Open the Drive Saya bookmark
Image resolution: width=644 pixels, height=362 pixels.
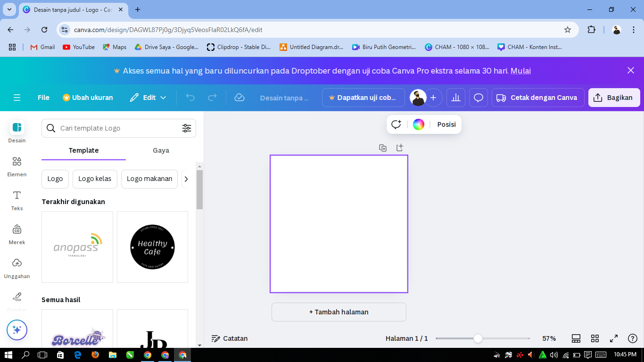pos(166,47)
